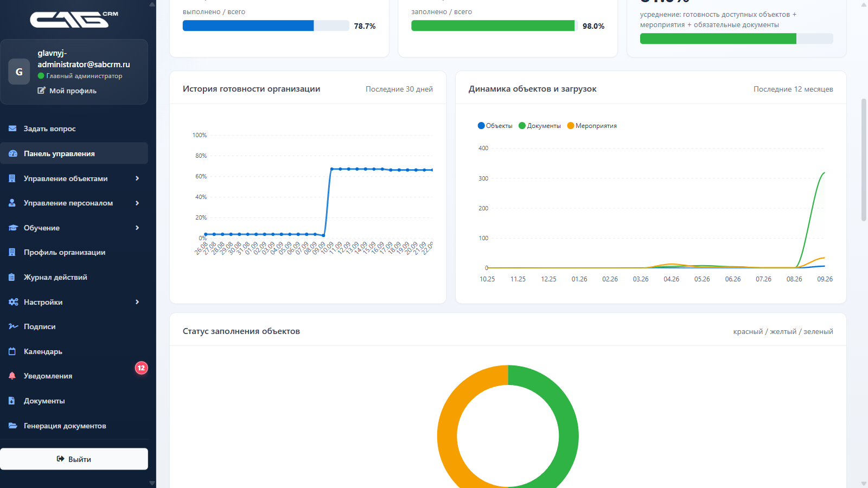Go to the Календарь section

pos(74,351)
